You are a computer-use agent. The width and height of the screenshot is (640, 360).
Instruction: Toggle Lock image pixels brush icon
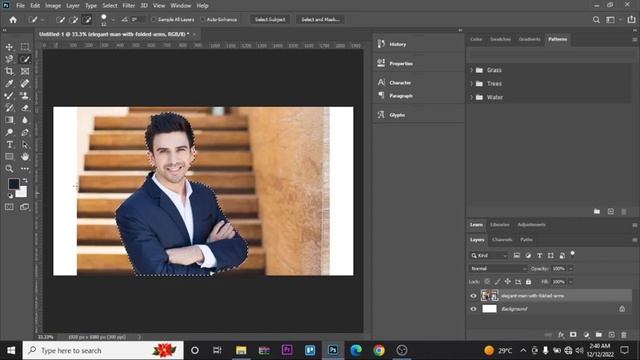pyautogui.click(x=497, y=282)
